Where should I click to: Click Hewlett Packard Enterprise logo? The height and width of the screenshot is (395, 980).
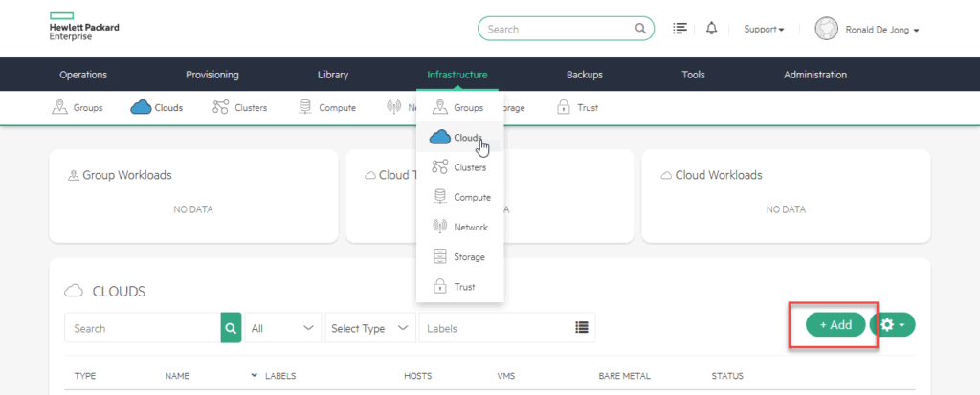tap(84, 28)
